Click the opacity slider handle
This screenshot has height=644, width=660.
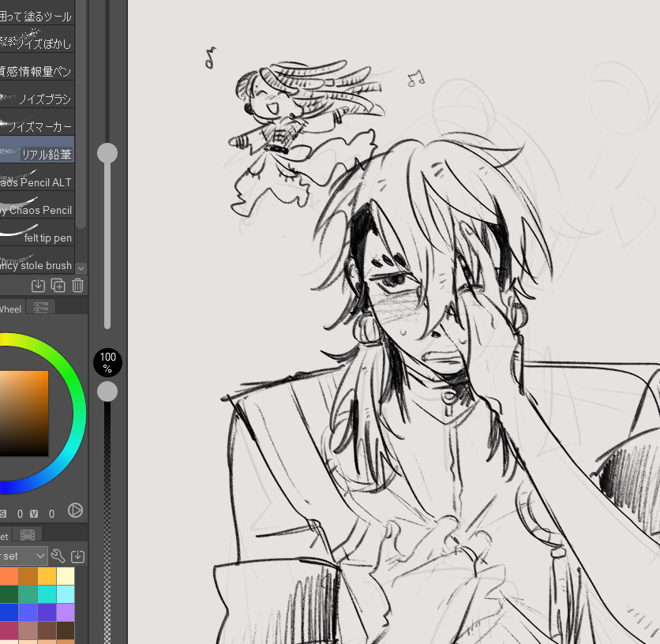(107, 392)
